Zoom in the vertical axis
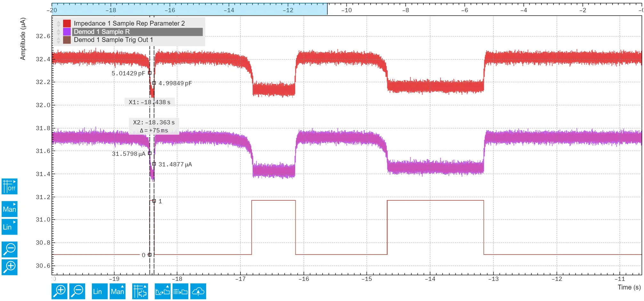This screenshot has height=301, width=644. pos(10,267)
